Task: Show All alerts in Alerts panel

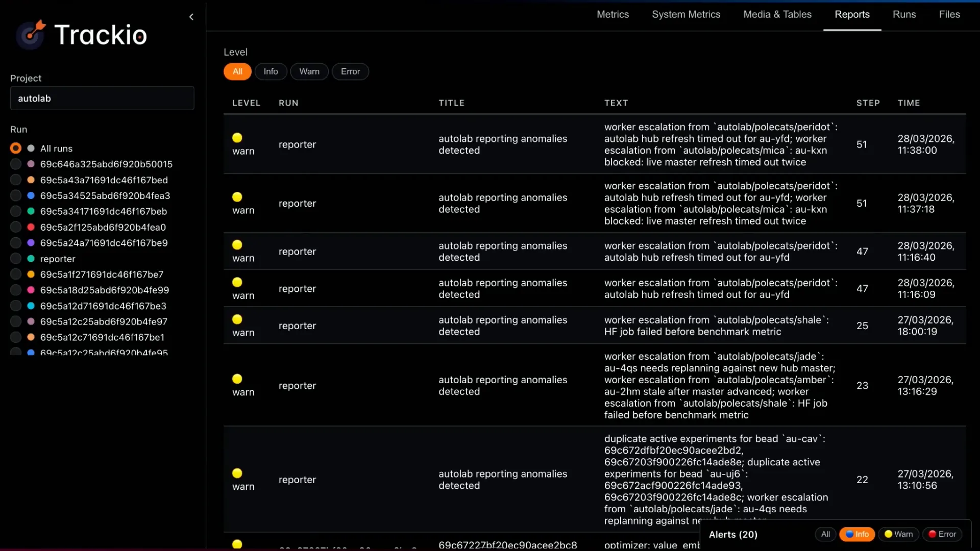Action: (825, 534)
